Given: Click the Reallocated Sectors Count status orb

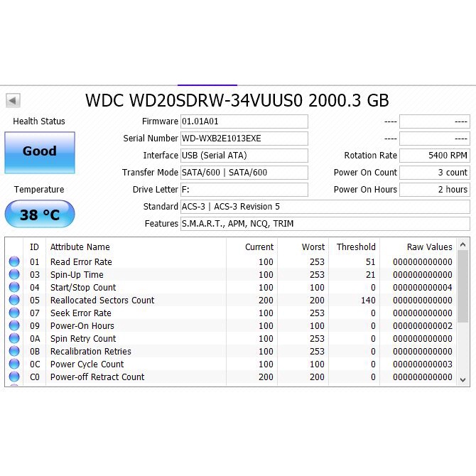Looking at the screenshot, I should [x=14, y=301].
